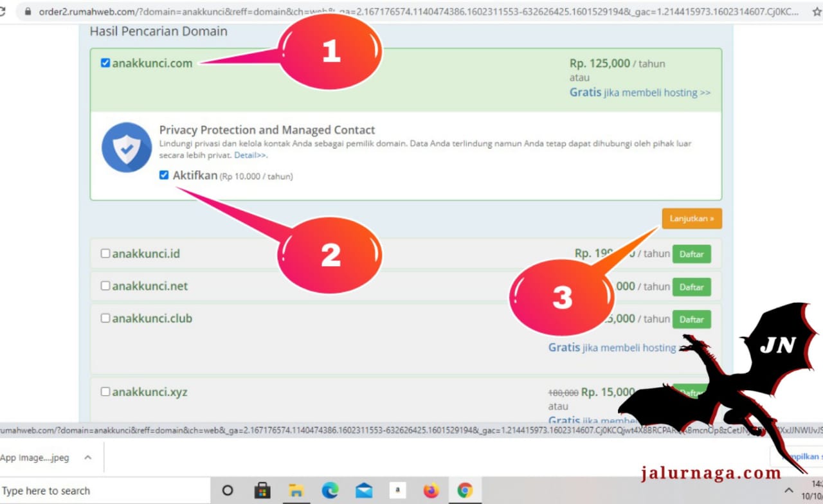823x504 pixels.
Task: Select the anakkunci.net checkbox
Action: point(105,285)
